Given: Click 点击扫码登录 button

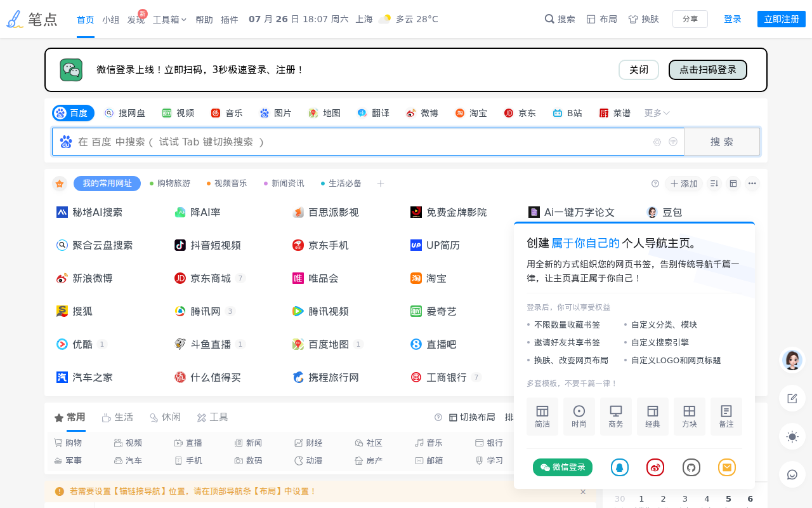Looking at the screenshot, I should point(708,70).
